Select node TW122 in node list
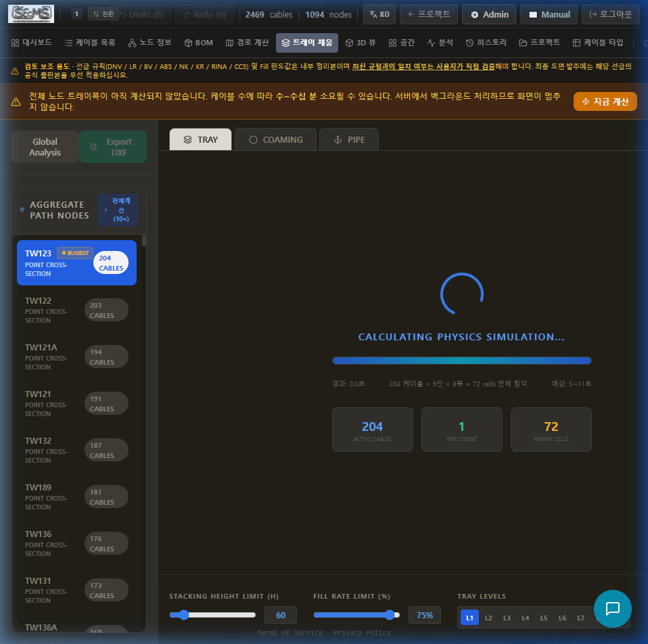 point(76,310)
